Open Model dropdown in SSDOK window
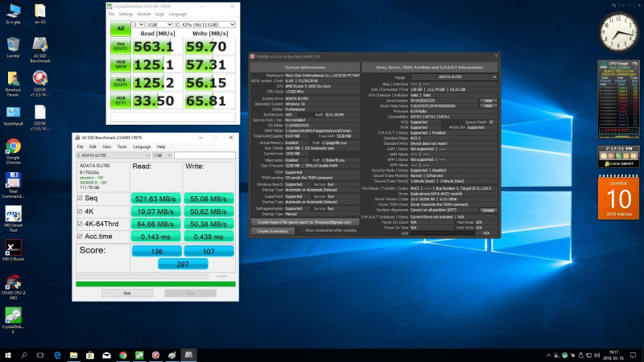644x362 pixels. [454, 77]
